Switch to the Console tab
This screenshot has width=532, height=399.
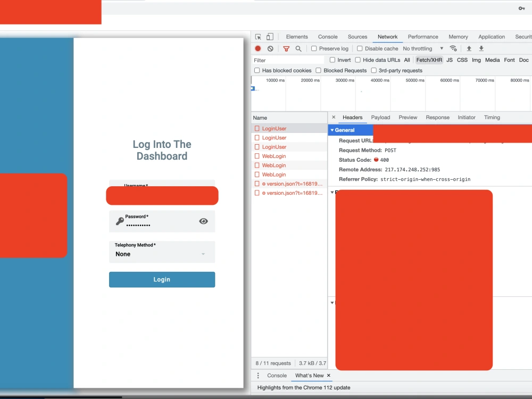pyautogui.click(x=328, y=37)
